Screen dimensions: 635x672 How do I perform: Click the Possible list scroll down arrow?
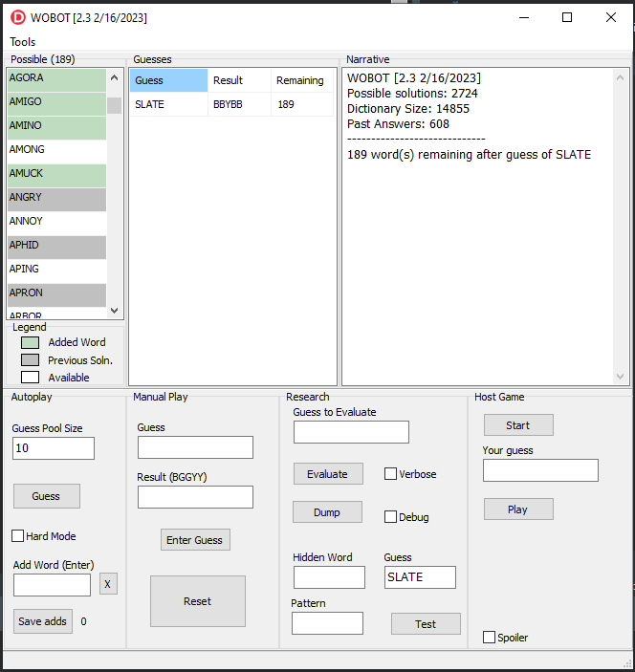tap(114, 311)
